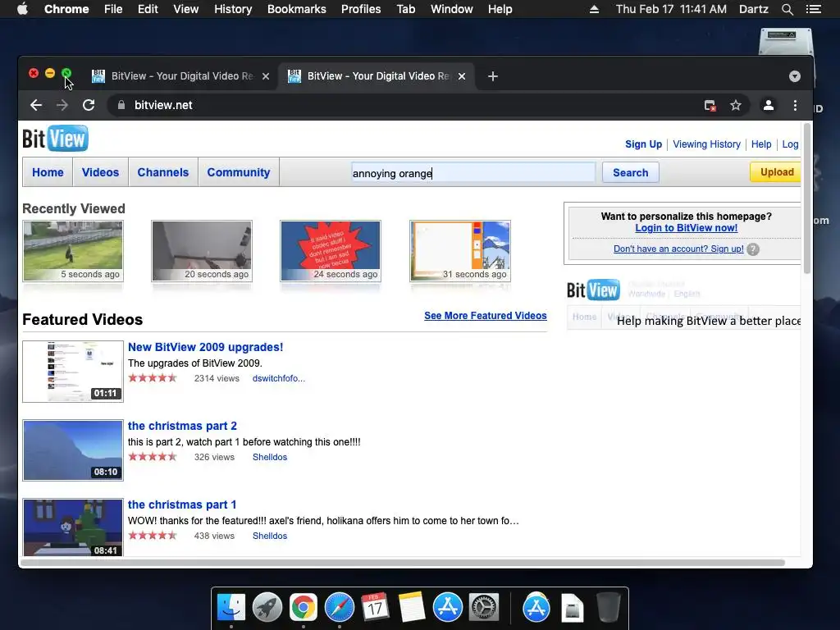Open Notes from the Dock

point(412,608)
